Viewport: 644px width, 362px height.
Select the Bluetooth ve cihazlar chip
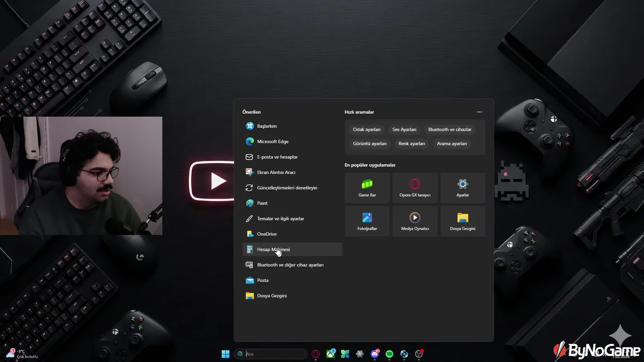[x=450, y=129]
